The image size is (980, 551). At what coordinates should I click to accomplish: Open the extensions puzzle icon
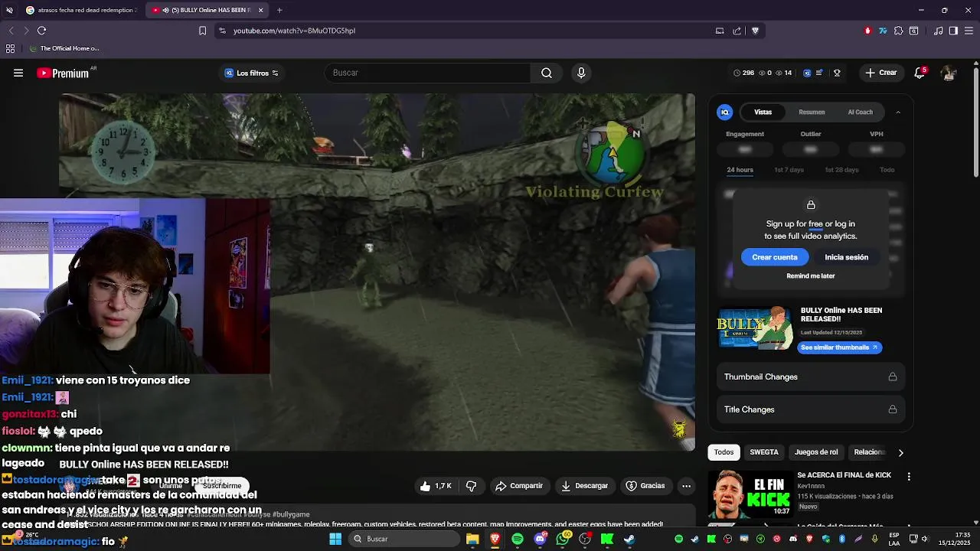[899, 31]
